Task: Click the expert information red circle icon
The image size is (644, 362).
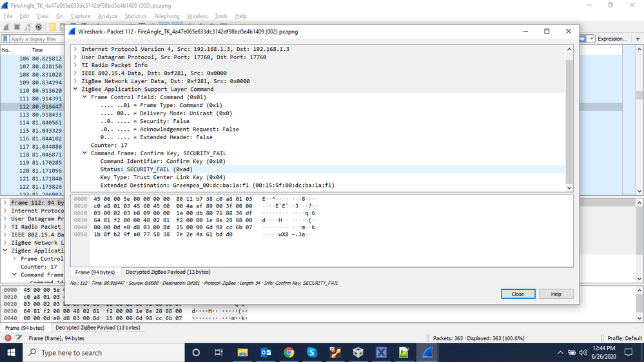Action: click(8, 338)
